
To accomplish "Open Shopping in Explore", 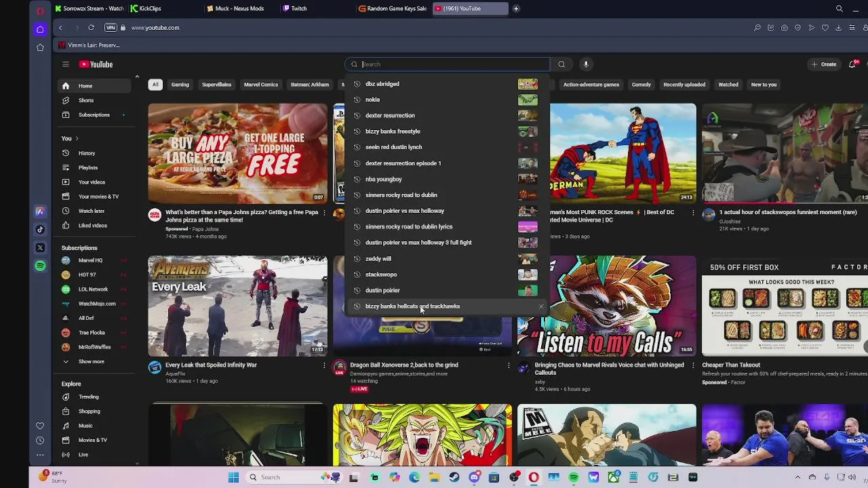I will tap(94, 411).
